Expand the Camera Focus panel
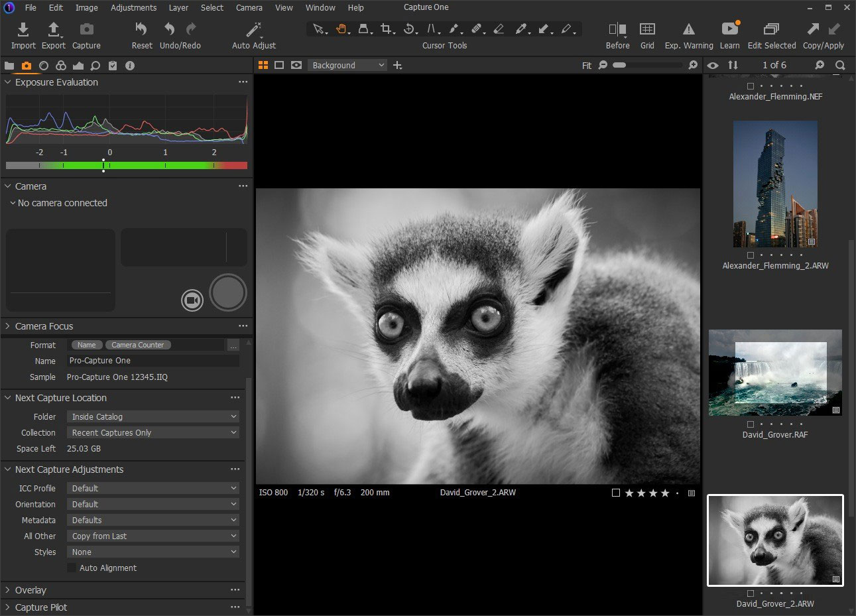This screenshot has height=616, width=856. click(44, 326)
